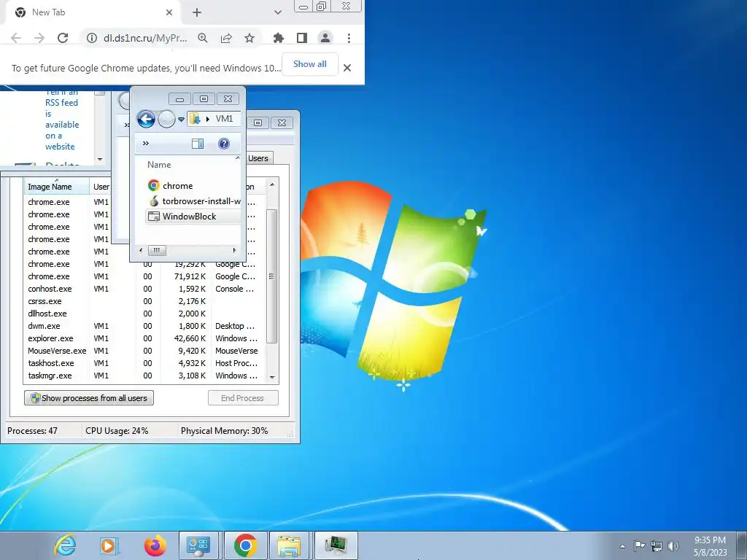Toggle the Explorer preview pane icon
747x560 pixels.
coord(197,144)
